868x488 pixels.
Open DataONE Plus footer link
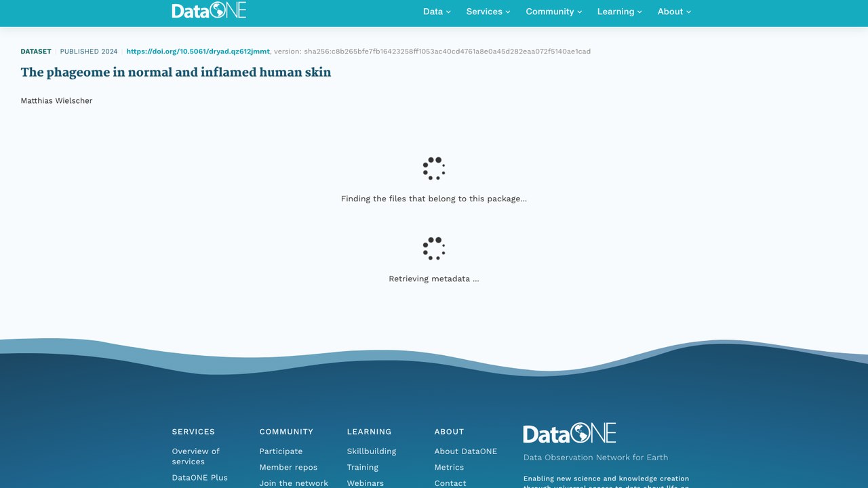click(x=199, y=477)
